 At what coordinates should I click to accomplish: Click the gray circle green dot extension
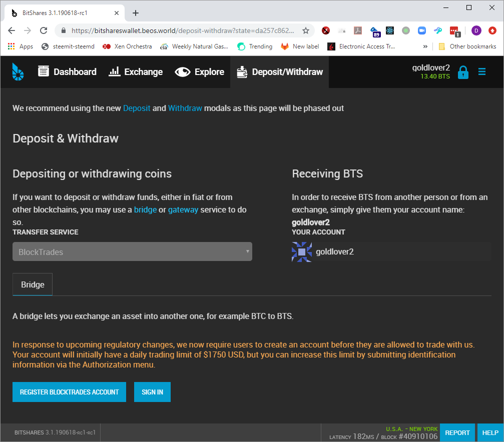(x=406, y=30)
